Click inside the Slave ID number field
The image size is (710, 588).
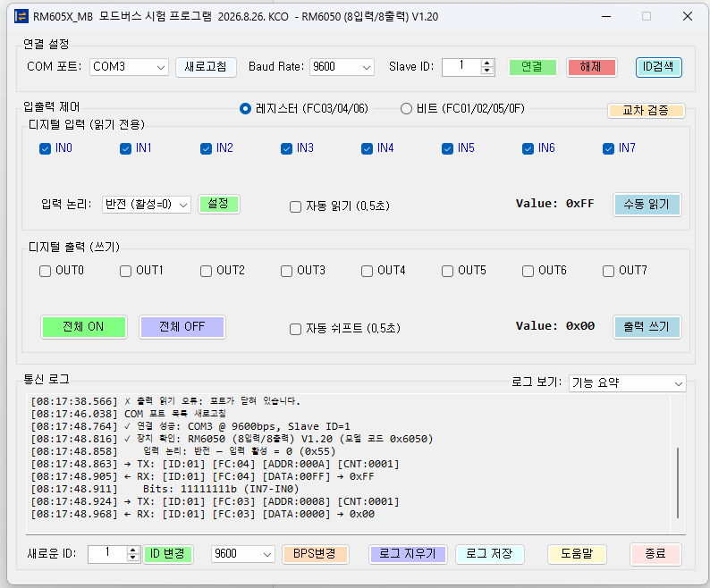[x=461, y=67]
